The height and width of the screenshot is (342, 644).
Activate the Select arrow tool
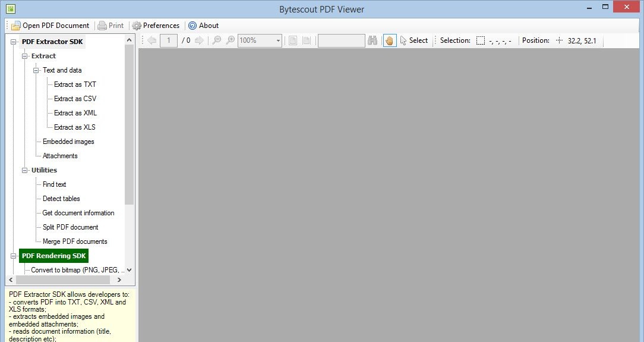(x=414, y=40)
